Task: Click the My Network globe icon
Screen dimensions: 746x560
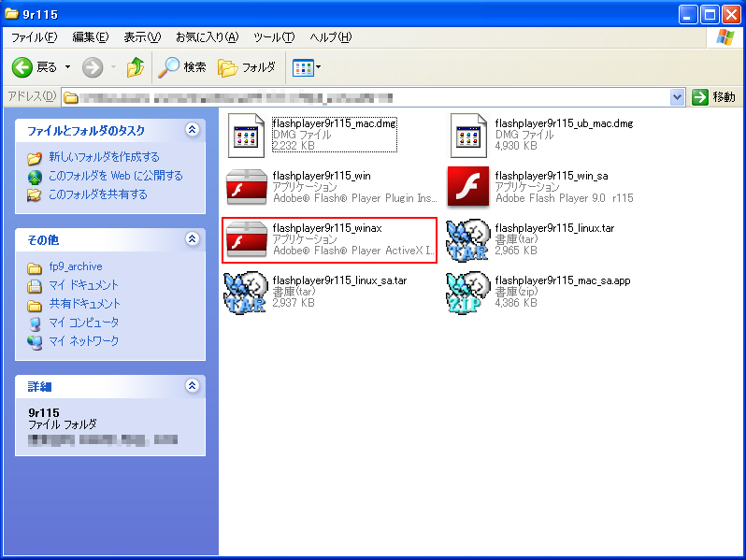Action: coord(35,342)
